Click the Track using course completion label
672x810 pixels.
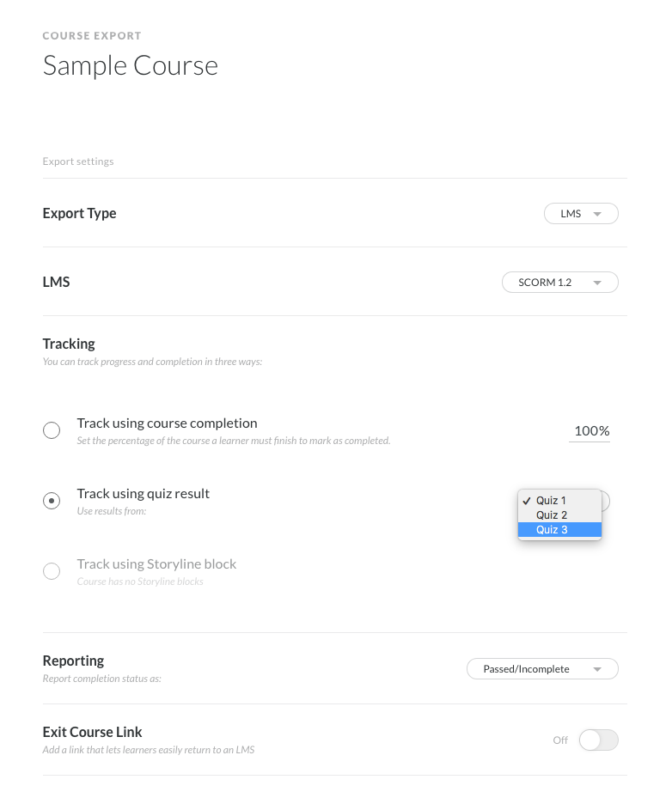click(x=167, y=423)
